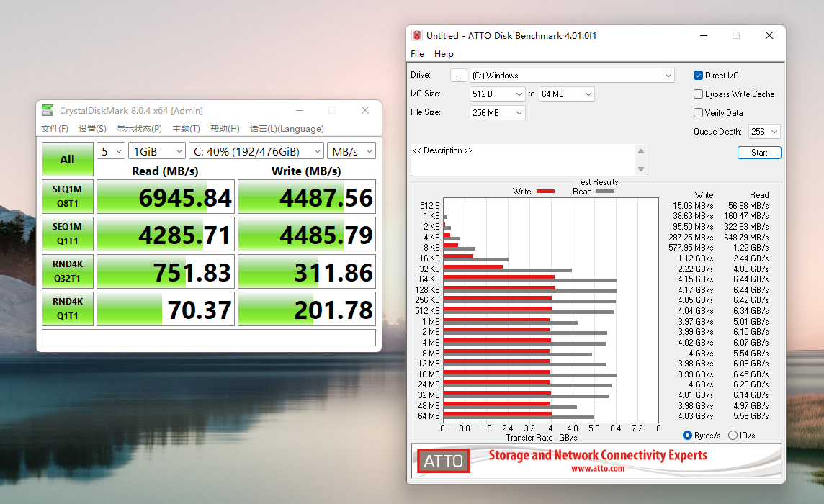Click the 4487.56 write result
This screenshot has width=824, height=504.
pos(307,197)
